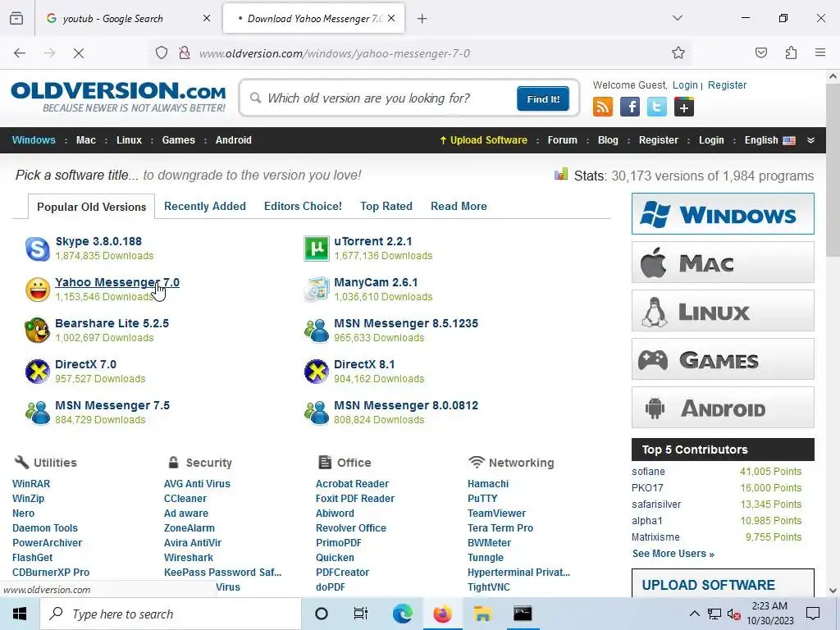Open the List all tabs dropdown

[678, 18]
